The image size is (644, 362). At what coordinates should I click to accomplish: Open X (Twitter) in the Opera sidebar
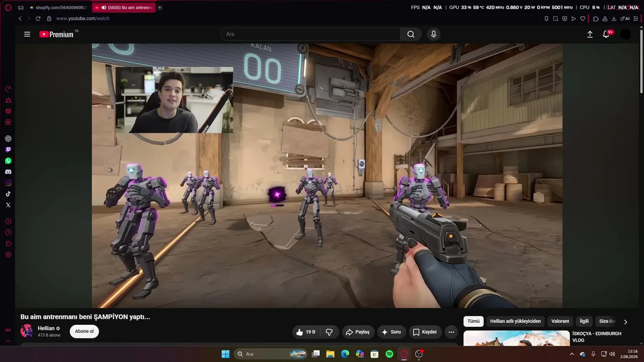tap(8, 205)
